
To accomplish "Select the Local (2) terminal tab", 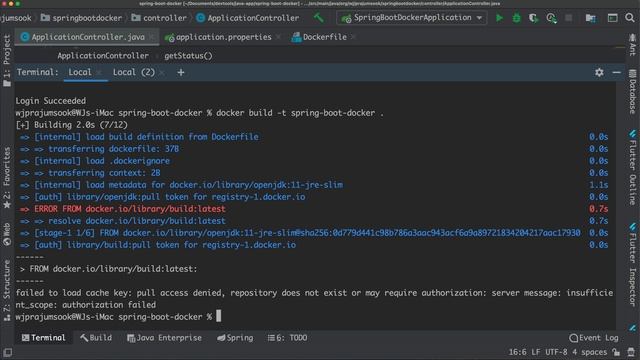I will point(133,72).
